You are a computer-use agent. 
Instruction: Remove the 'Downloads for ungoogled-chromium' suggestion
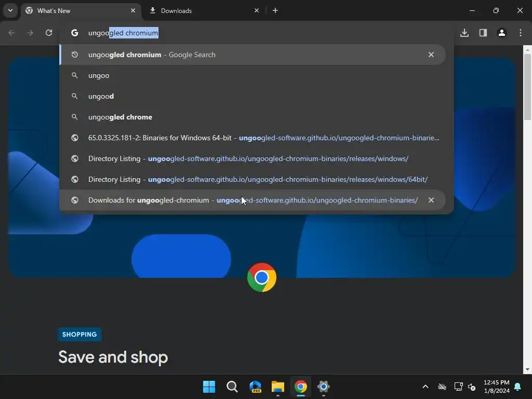[431, 200]
